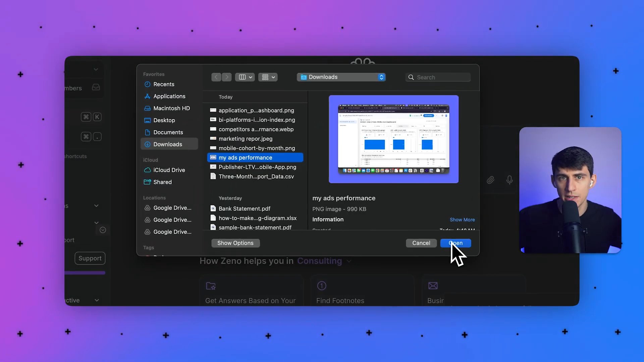The height and width of the screenshot is (362, 644).
Task: Select Macintosh HD in sidebar
Action: (x=171, y=108)
